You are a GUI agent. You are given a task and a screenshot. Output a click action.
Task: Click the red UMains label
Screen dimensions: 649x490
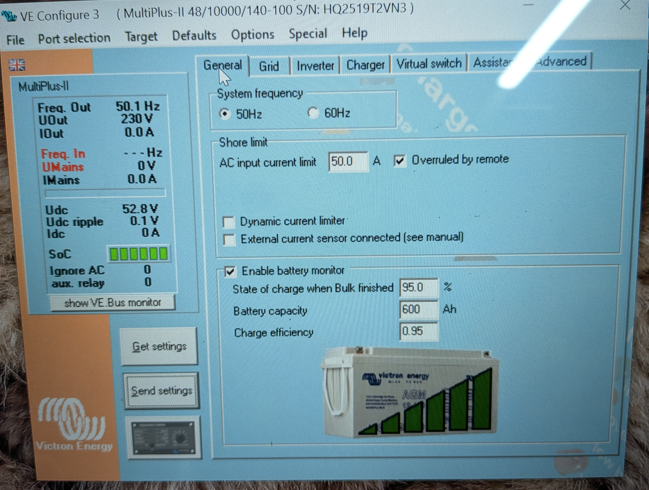pos(62,167)
